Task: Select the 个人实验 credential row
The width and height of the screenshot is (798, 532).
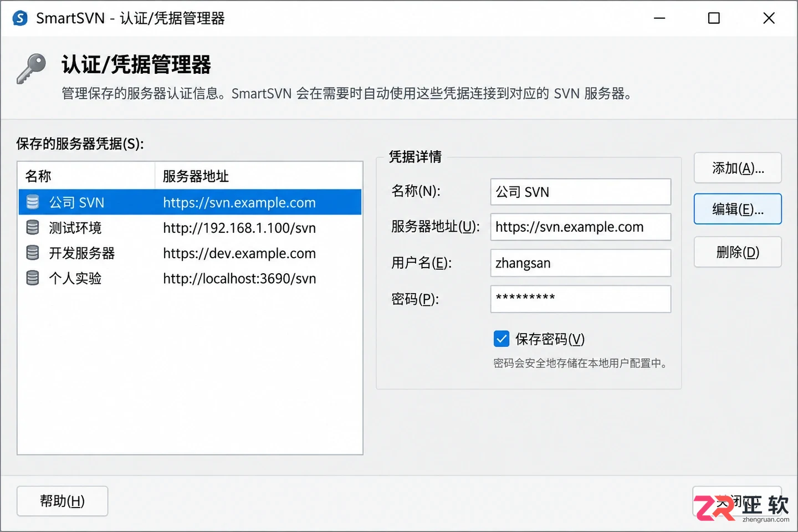Action: point(190,278)
